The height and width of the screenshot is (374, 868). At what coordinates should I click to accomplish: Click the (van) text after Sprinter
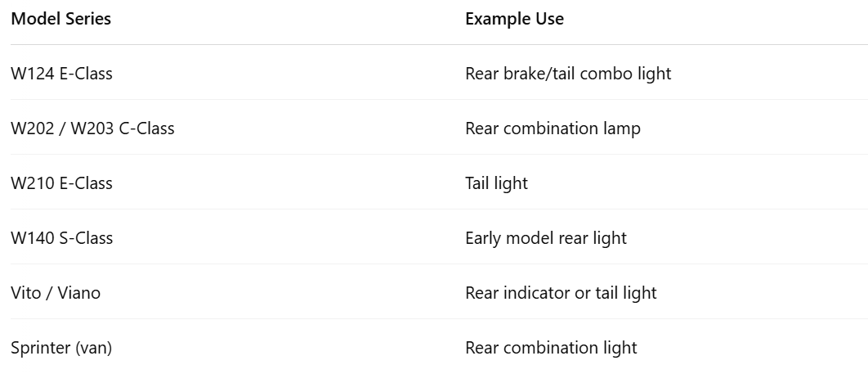[93, 348]
